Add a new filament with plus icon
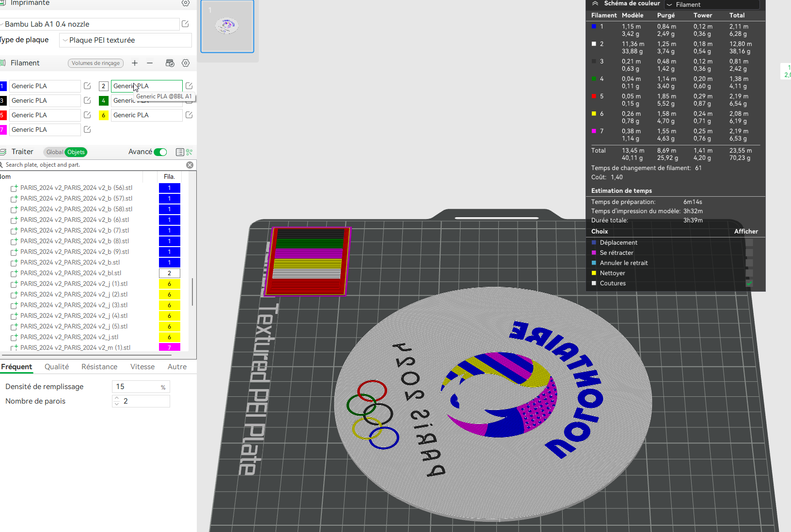The image size is (791, 532). 135,63
